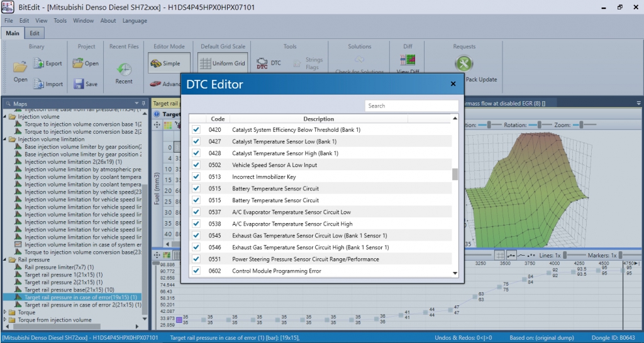Screen dimensions: 644x343
Task: Click the search magnifier icon in Maps panel
Action: pos(8,104)
